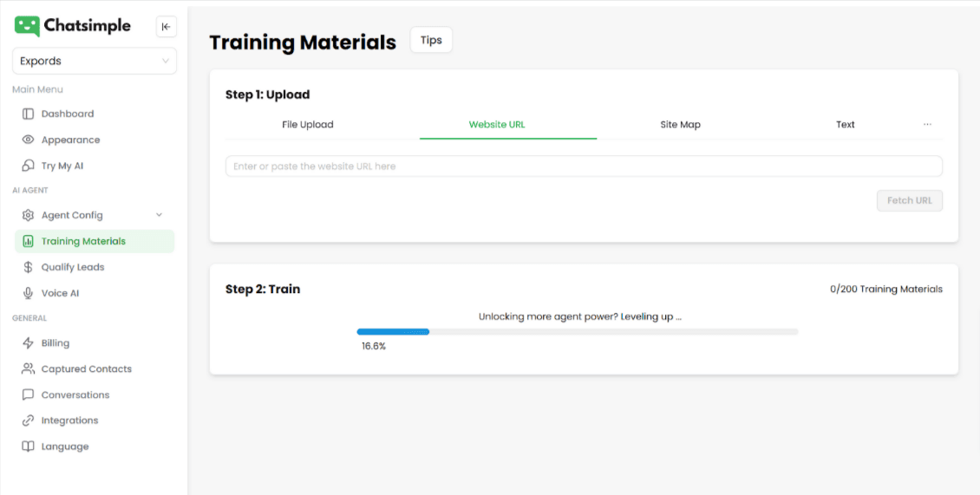The height and width of the screenshot is (495, 980).
Task: Click the Billing lightning bolt icon
Action: click(x=28, y=343)
